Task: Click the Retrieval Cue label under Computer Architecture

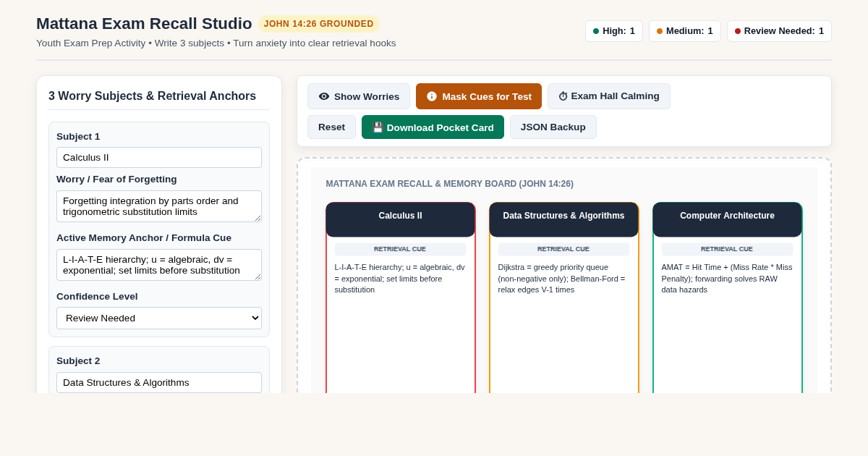Action: (x=727, y=249)
